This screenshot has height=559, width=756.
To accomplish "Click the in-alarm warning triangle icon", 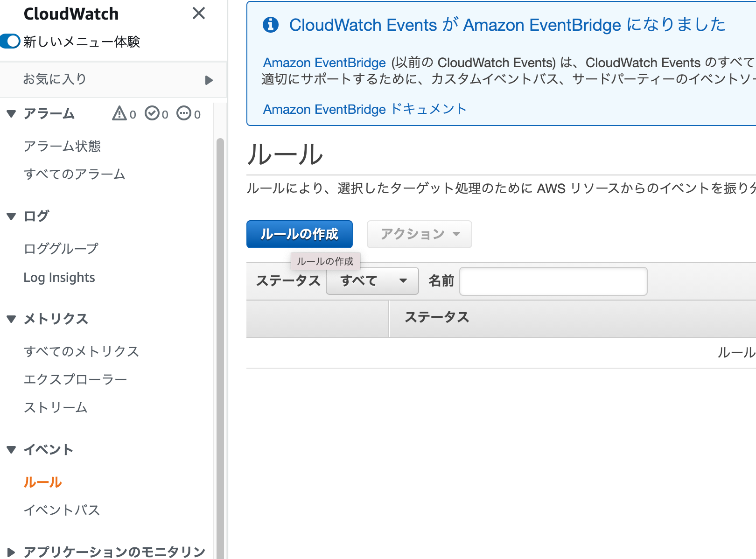I will tap(119, 113).
